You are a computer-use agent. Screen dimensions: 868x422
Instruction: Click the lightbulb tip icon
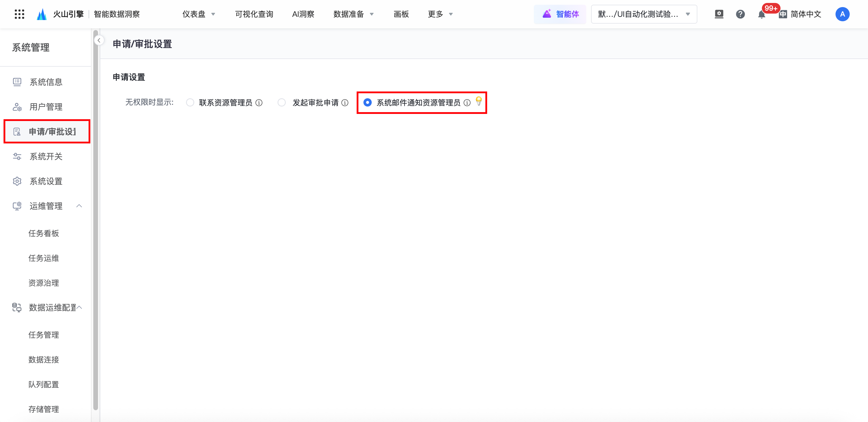coord(479,101)
